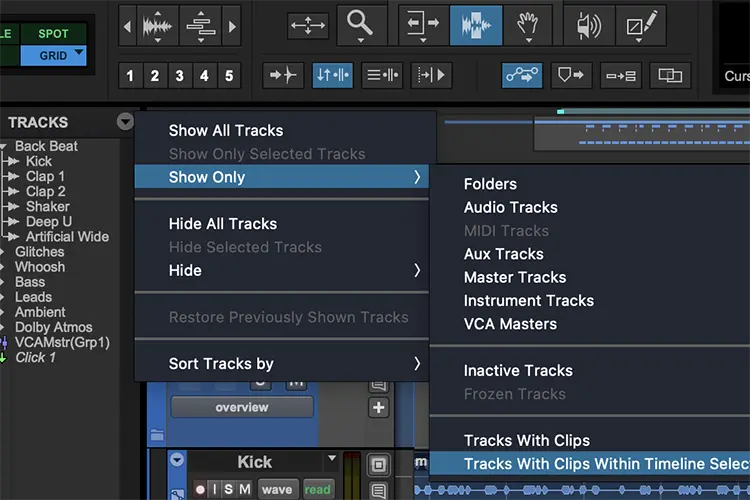The image size is (750, 500).
Task: Click the horizontal zoom in right arrow
Action: [232, 26]
